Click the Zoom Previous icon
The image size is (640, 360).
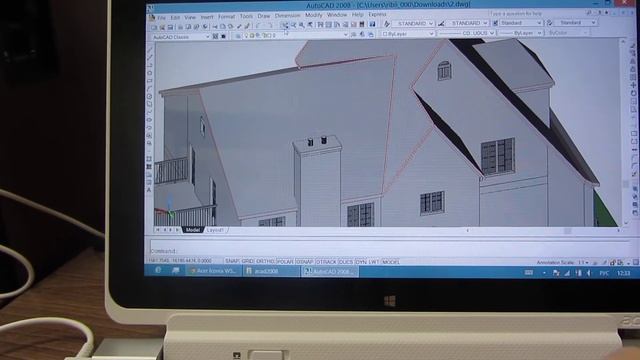(x=311, y=25)
